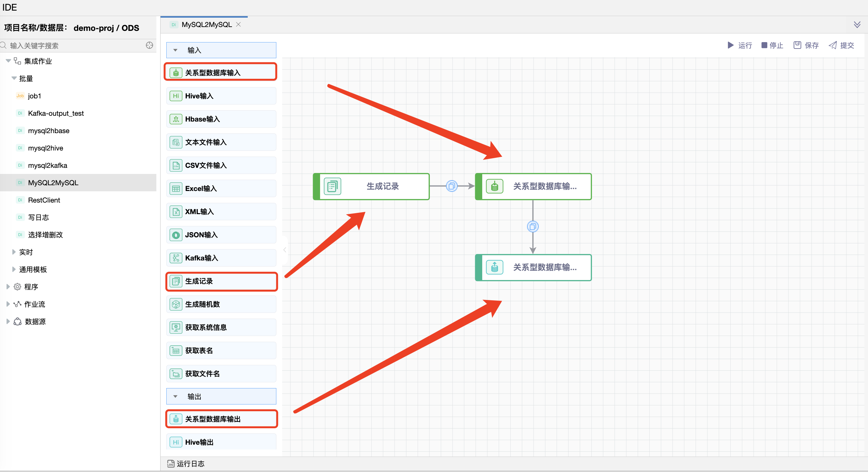Image resolution: width=868 pixels, height=472 pixels.
Task: Collapse the 输出 component section
Action: click(x=175, y=396)
